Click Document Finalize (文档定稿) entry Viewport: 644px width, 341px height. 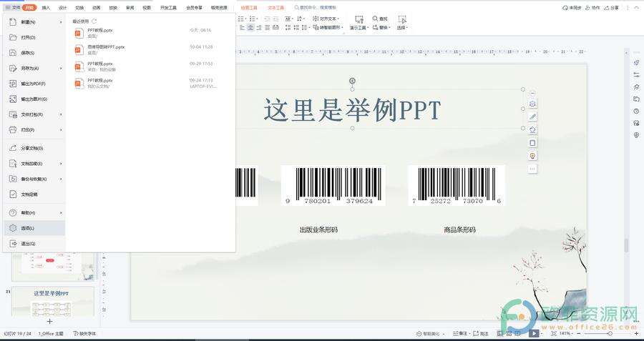click(34, 194)
